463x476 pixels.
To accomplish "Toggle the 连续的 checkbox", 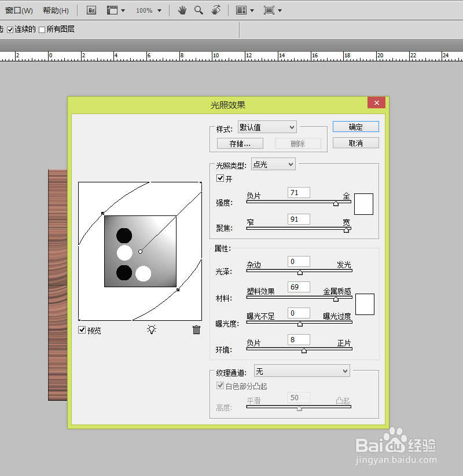I will (10, 30).
